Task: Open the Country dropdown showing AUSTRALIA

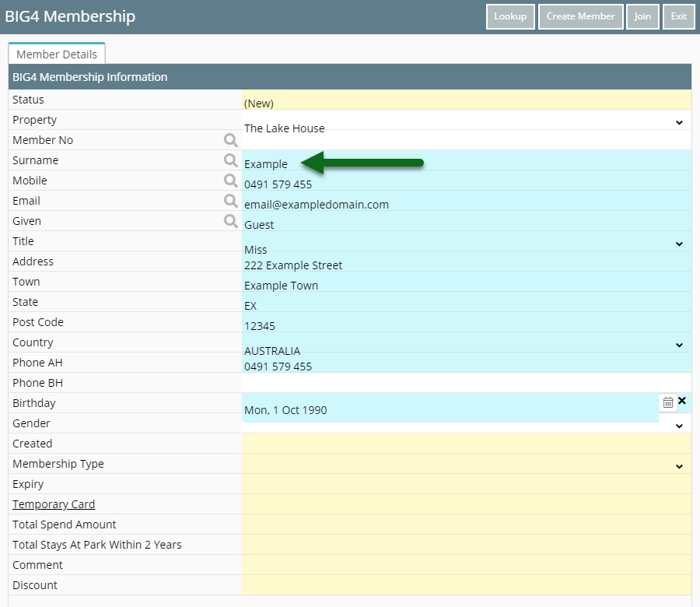Action: coord(679,346)
